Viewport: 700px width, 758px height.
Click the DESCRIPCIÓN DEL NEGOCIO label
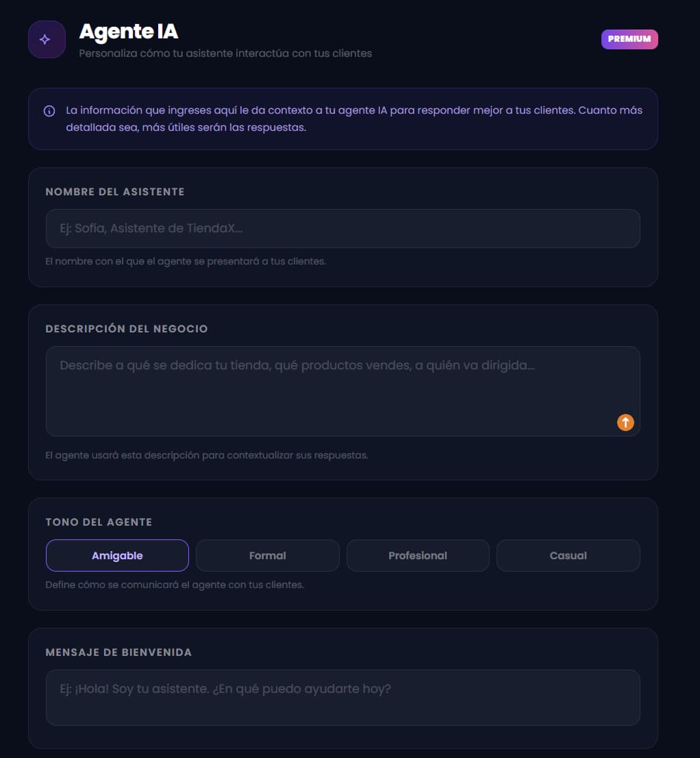pos(127,329)
